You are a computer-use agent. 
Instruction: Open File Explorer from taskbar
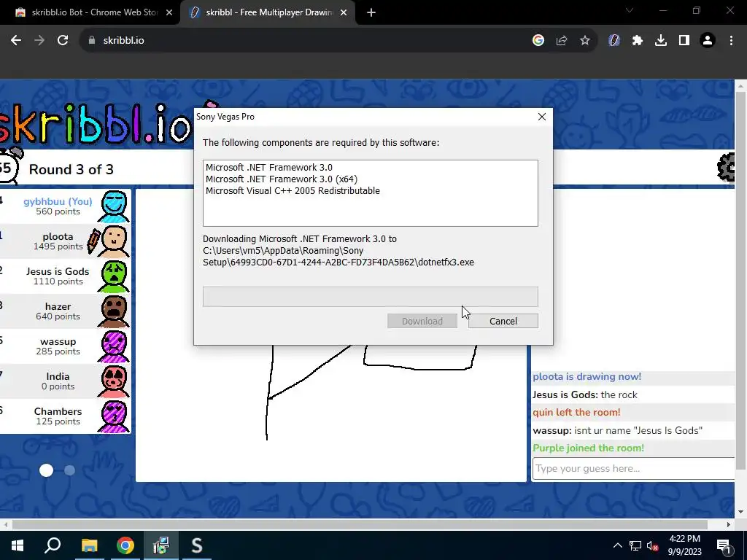pyautogui.click(x=89, y=545)
